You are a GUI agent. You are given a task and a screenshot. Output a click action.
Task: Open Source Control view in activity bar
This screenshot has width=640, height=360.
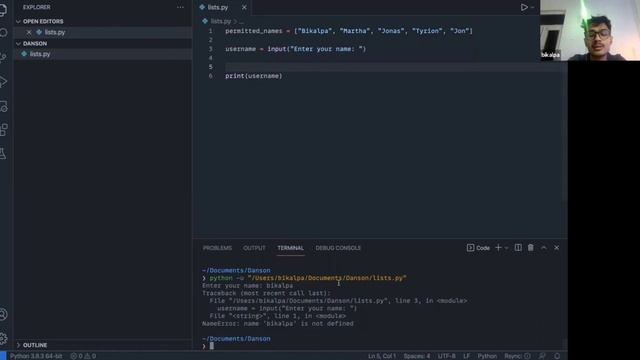click(3, 57)
